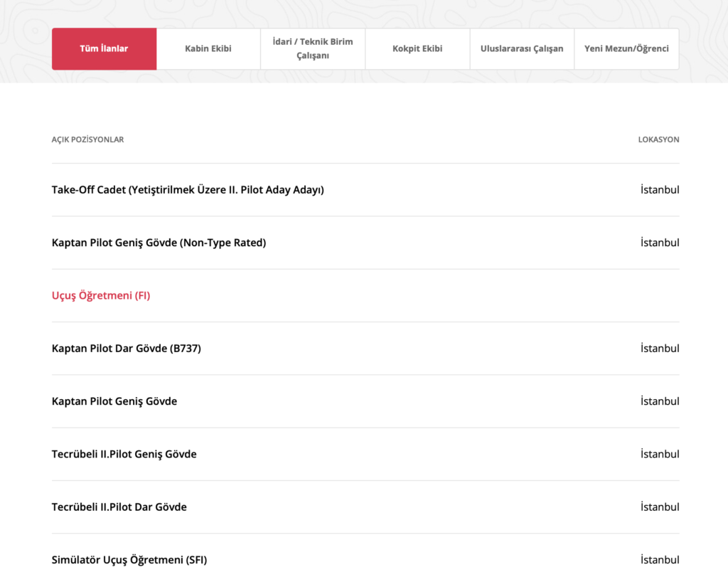This screenshot has height=582, width=728.
Task: Open Kaptan Pilot Geniş Gövde (Non-Type Rated)
Action: tap(159, 243)
